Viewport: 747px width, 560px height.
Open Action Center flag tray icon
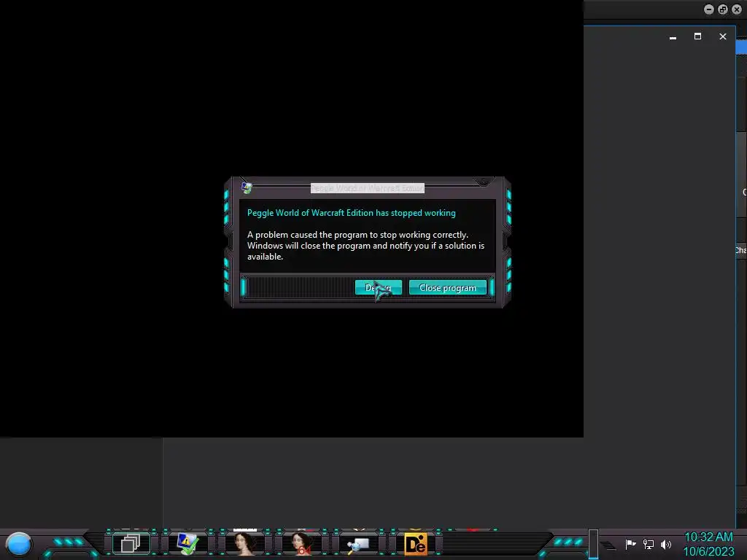click(631, 544)
